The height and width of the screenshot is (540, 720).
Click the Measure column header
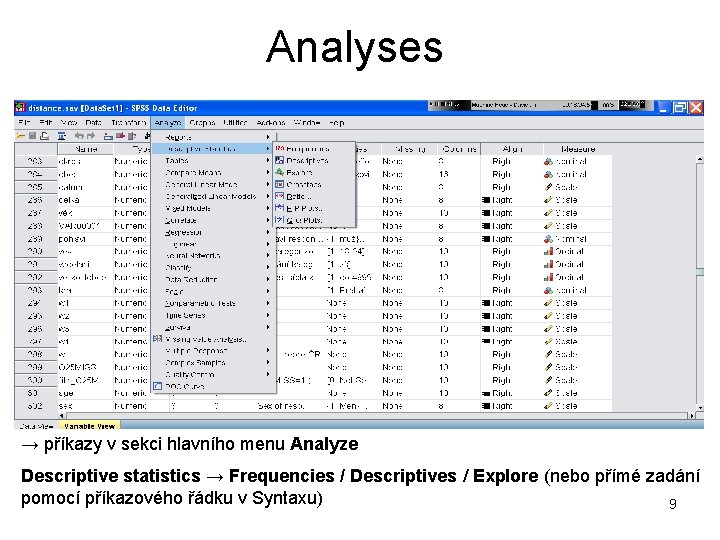[578, 149]
